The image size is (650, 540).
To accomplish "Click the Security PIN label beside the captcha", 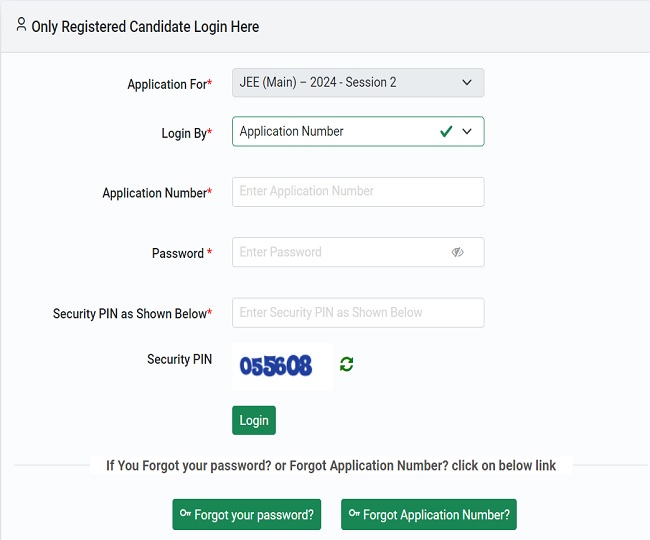I will (179, 359).
